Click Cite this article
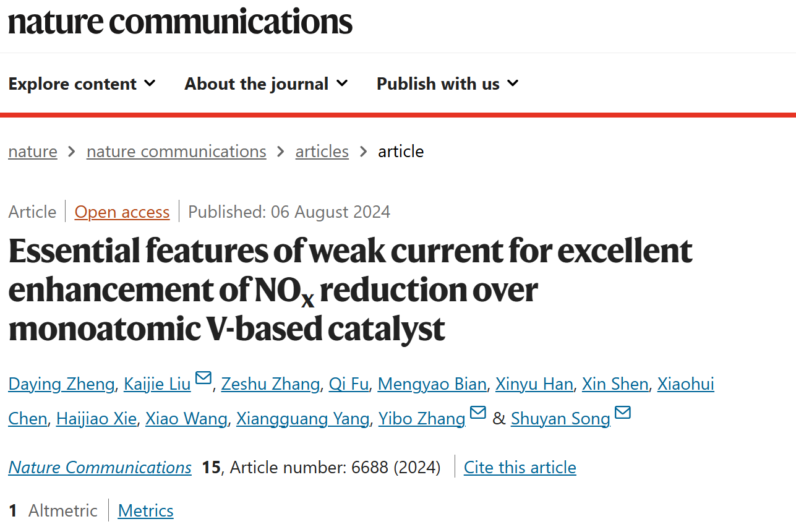 click(x=520, y=467)
